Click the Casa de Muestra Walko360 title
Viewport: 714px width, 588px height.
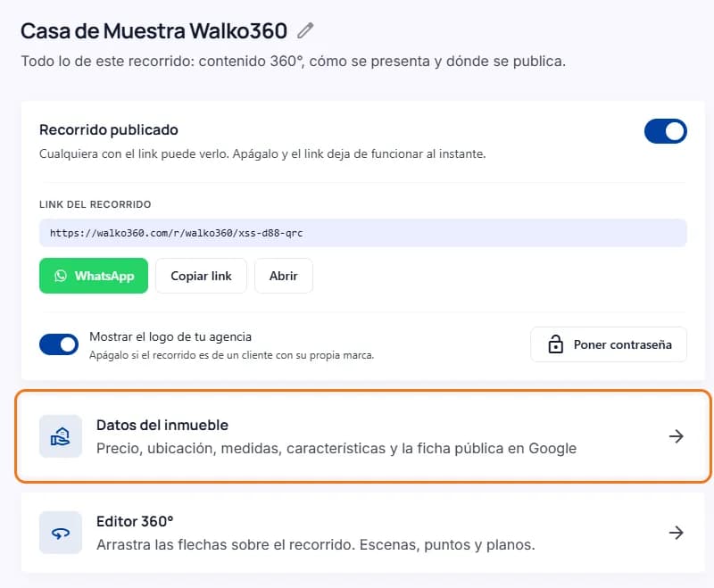tap(154, 31)
